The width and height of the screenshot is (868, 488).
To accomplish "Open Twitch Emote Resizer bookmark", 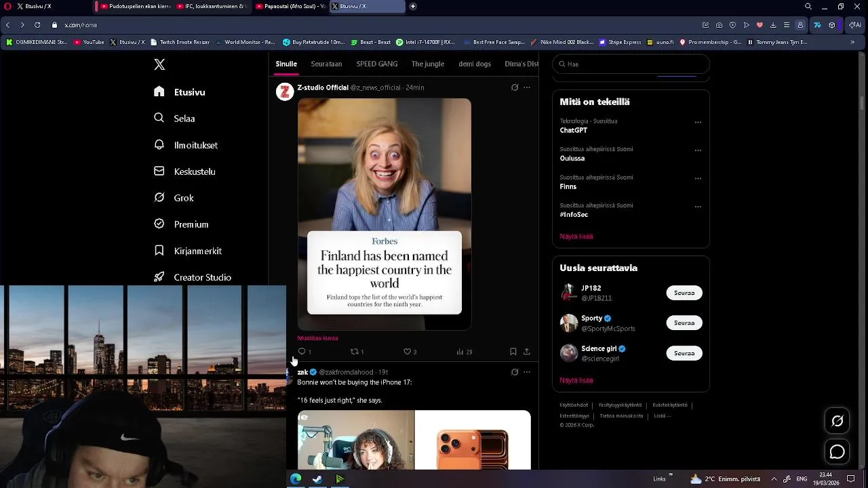I will coord(180,42).
